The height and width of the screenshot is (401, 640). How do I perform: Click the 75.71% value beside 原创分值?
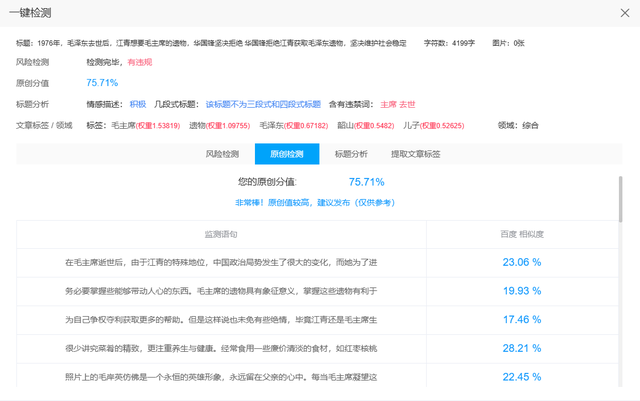102,83
